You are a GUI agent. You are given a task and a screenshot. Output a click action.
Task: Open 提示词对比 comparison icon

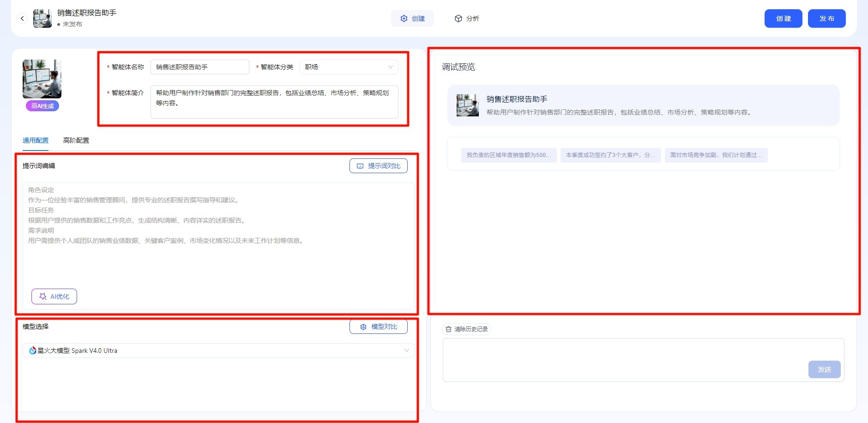click(x=361, y=165)
